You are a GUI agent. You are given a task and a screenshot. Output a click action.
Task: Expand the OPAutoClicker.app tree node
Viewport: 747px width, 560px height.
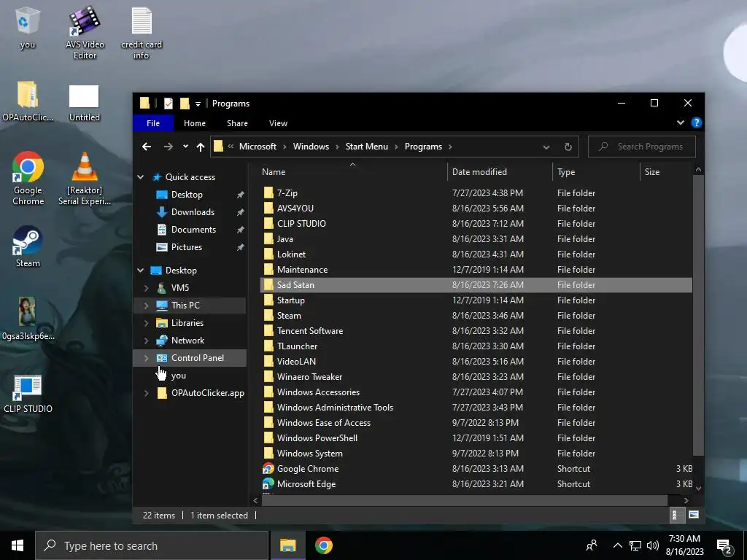click(x=146, y=393)
